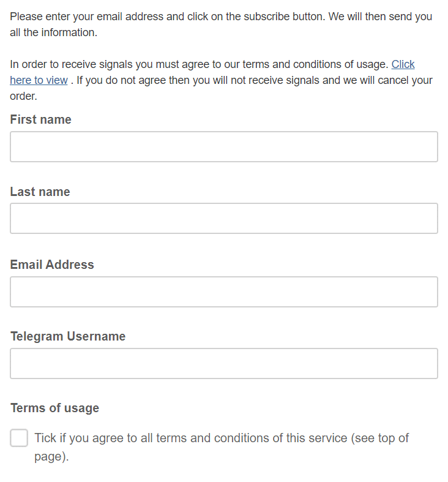This screenshot has height=482, width=448.
Task: Click the word 'order.' ending the paragraph
Action: click(23, 96)
